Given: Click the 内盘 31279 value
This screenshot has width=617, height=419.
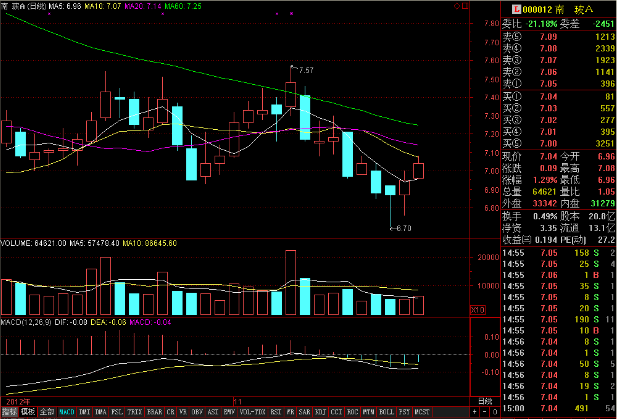Looking at the screenshot, I should tap(602, 203).
